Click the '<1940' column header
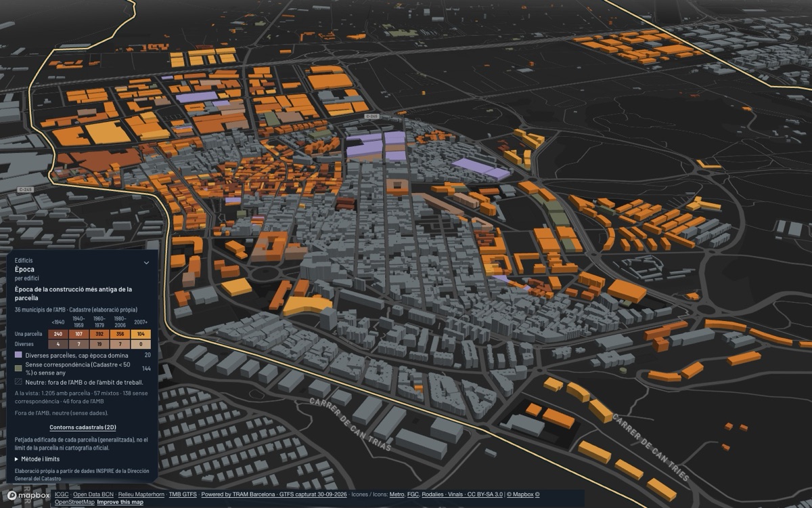This screenshot has width=812, height=508. (58, 322)
